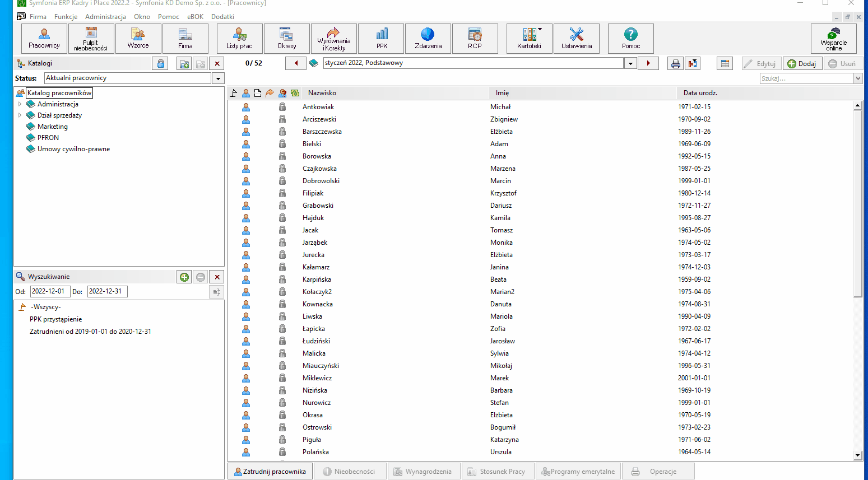Screen dimensions: 868x480
Task: Sort by Nazwisko column header
Action: [x=396, y=93]
